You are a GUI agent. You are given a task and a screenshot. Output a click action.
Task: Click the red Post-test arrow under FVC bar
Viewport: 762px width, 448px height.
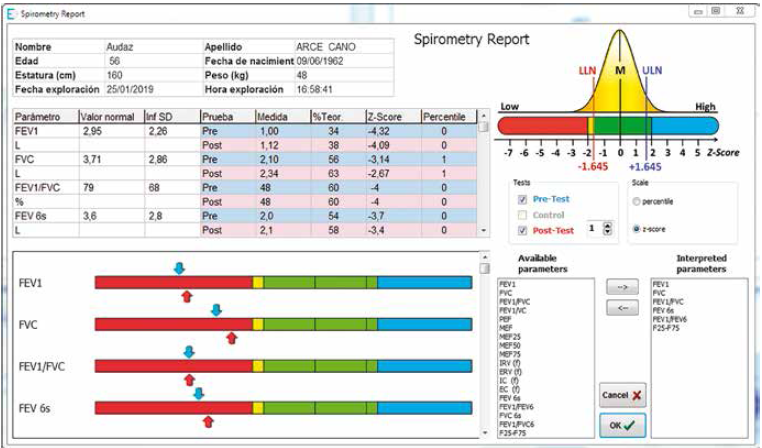pyautogui.click(x=232, y=338)
